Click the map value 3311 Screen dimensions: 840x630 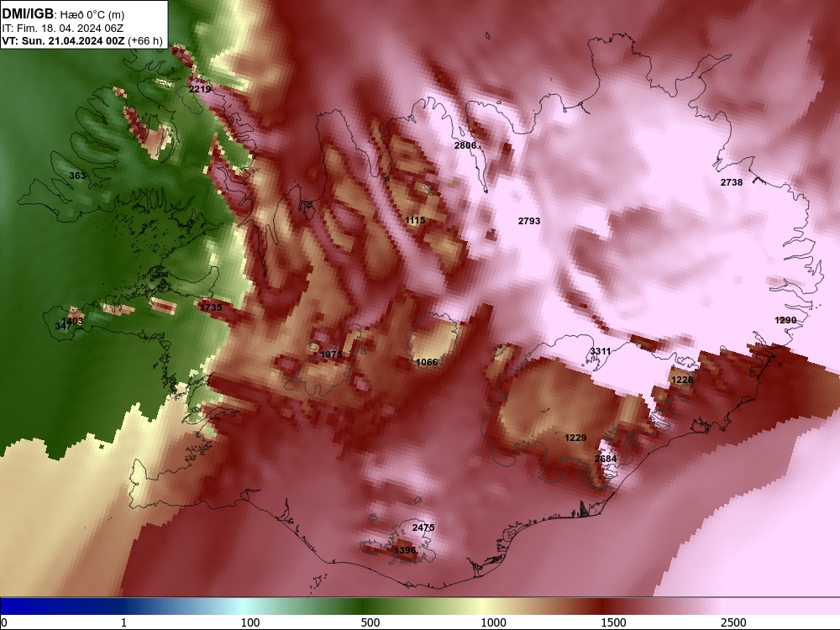click(x=601, y=351)
